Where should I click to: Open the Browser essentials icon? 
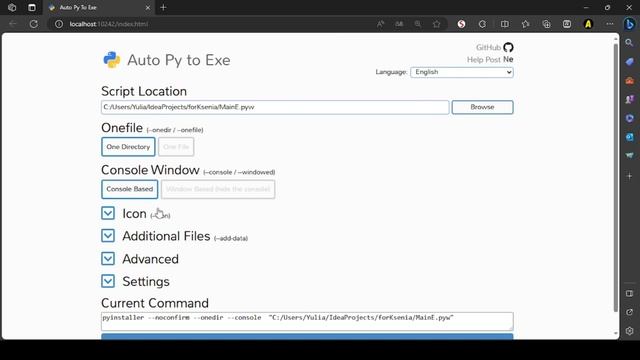tap(567, 24)
